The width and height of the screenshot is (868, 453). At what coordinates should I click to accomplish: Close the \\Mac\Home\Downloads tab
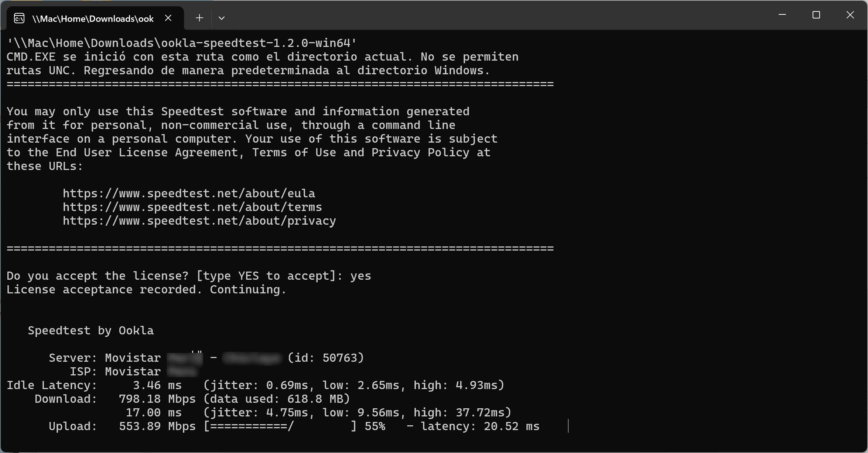tap(168, 18)
